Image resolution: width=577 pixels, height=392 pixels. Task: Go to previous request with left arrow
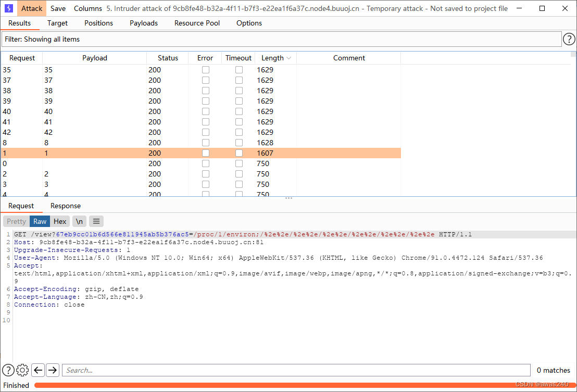pyautogui.click(x=37, y=370)
